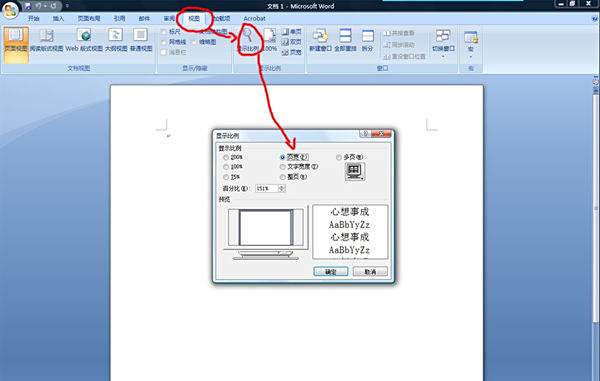Close the zoom dialog with red X

click(x=381, y=134)
